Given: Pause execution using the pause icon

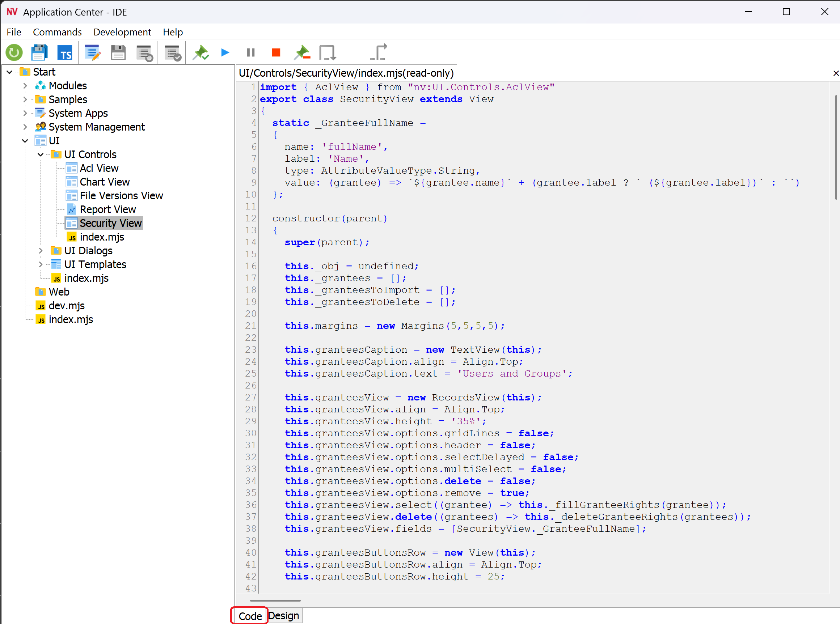Looking at the screenshot, I should tap(250, 52).
